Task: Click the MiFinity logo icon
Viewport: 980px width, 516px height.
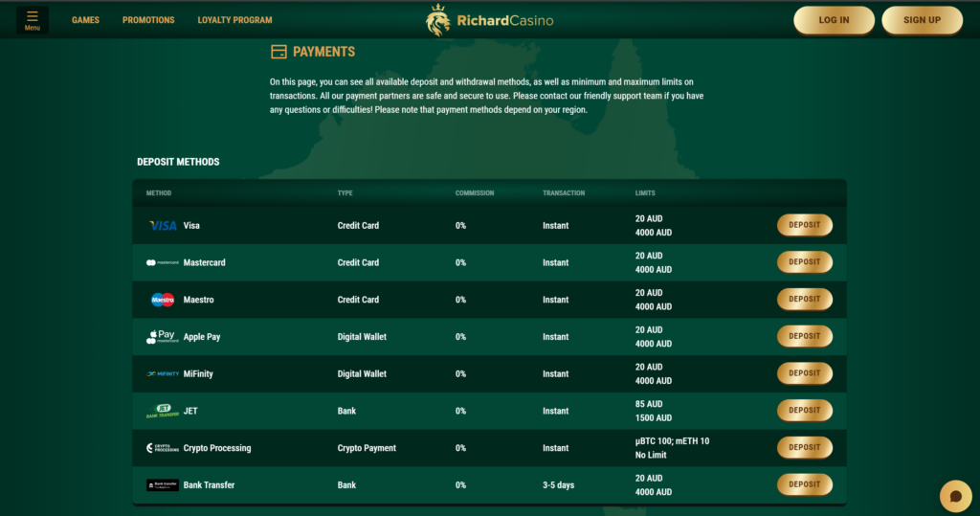Action: pyautogui.click(x=163, y=374)
